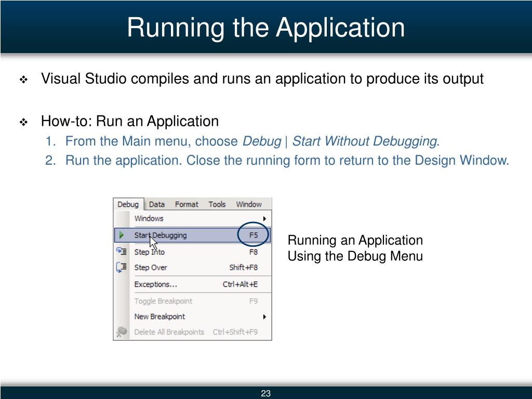
Task: Click the How-to: Run an Application heading
Action: 130,121
